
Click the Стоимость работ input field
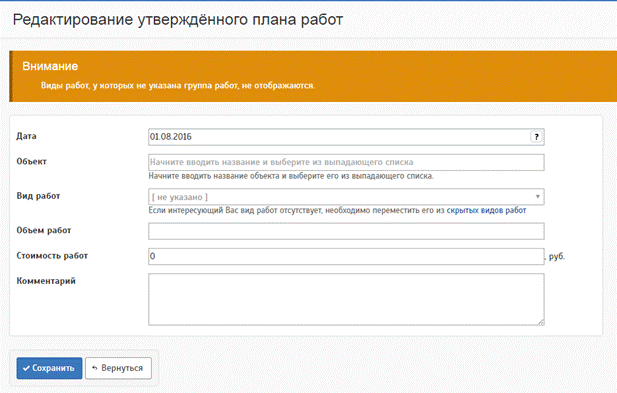point(346,256)
